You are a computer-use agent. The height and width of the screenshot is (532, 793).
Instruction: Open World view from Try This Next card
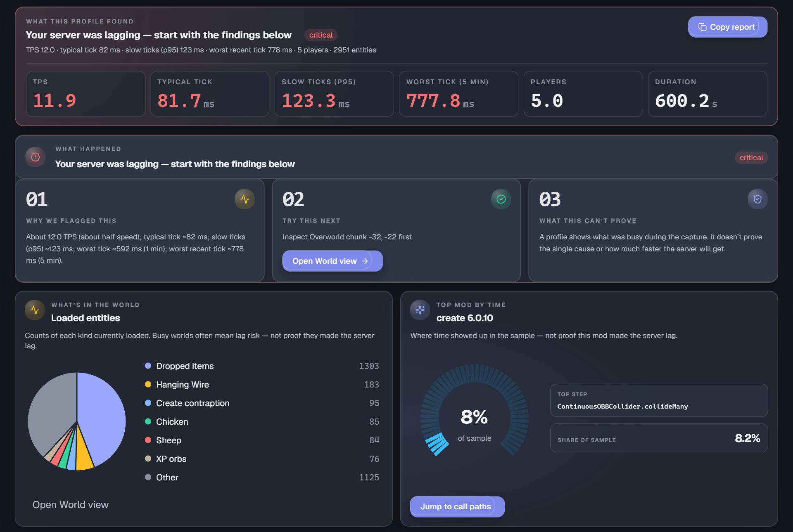[x=332, y=261]
